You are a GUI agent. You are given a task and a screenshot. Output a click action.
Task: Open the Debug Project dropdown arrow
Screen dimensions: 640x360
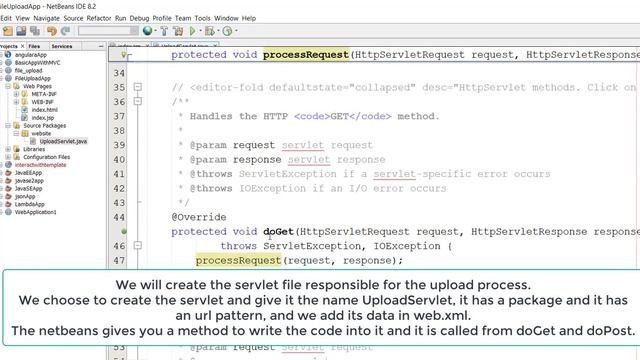[x=218, y=31]
